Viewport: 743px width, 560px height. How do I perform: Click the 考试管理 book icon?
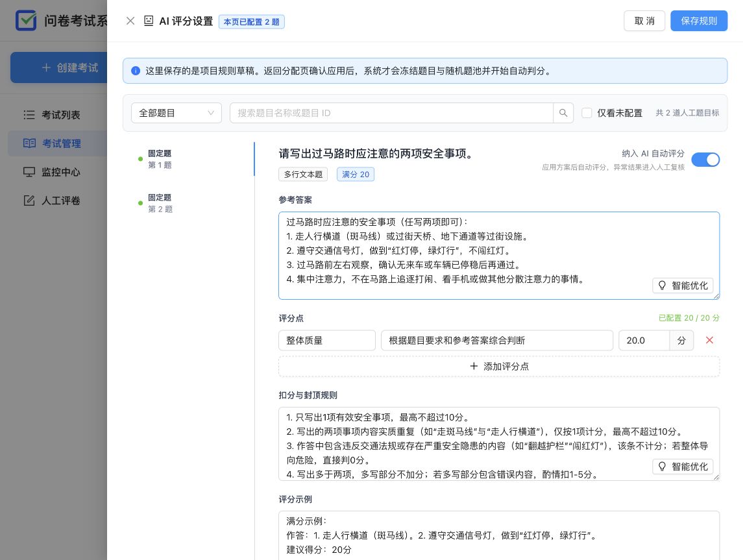29,143
